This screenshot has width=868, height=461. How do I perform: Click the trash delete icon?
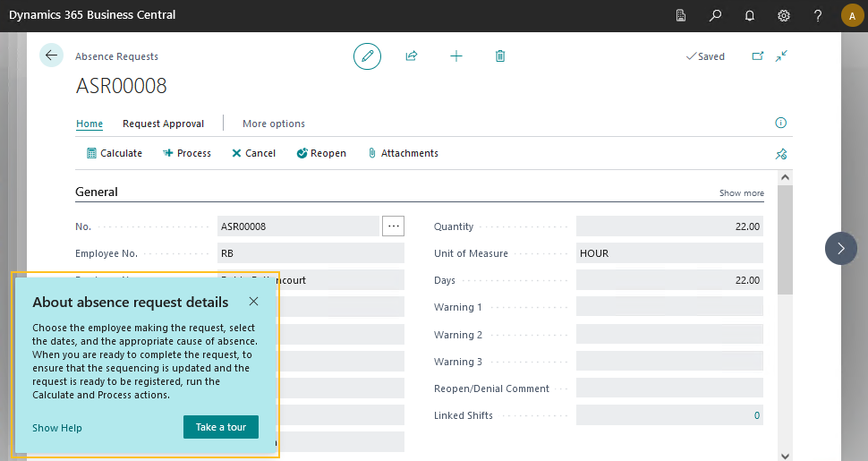coord(500,55)
